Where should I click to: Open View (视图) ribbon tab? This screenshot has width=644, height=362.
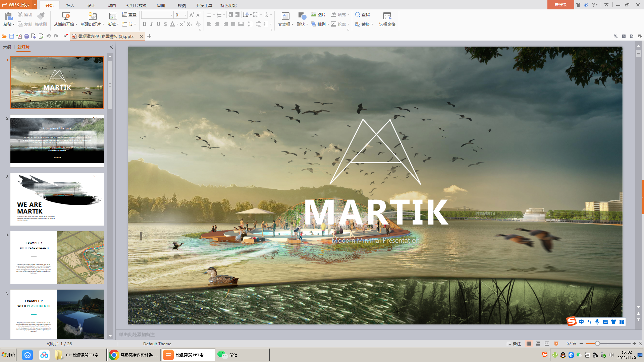181,5
